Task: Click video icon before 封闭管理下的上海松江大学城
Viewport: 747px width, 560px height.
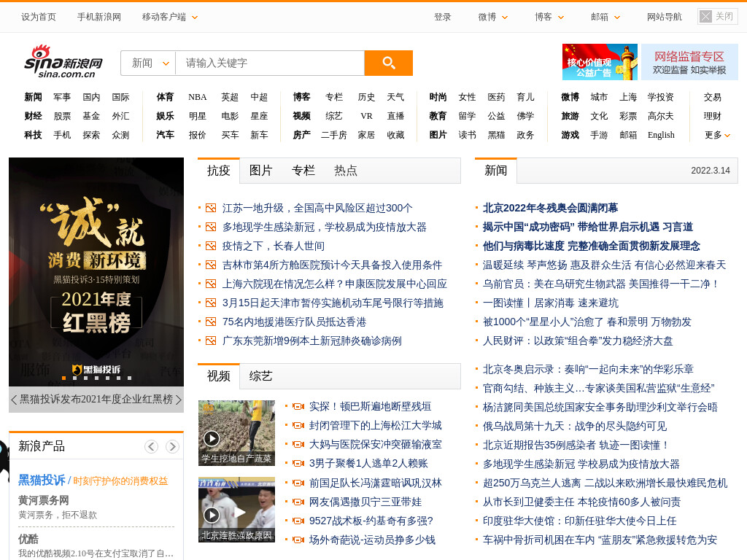Action: [298, 425]
